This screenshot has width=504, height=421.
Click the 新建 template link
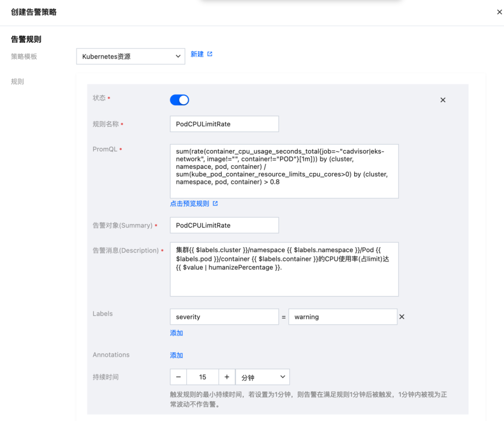[x=197, y=54]
